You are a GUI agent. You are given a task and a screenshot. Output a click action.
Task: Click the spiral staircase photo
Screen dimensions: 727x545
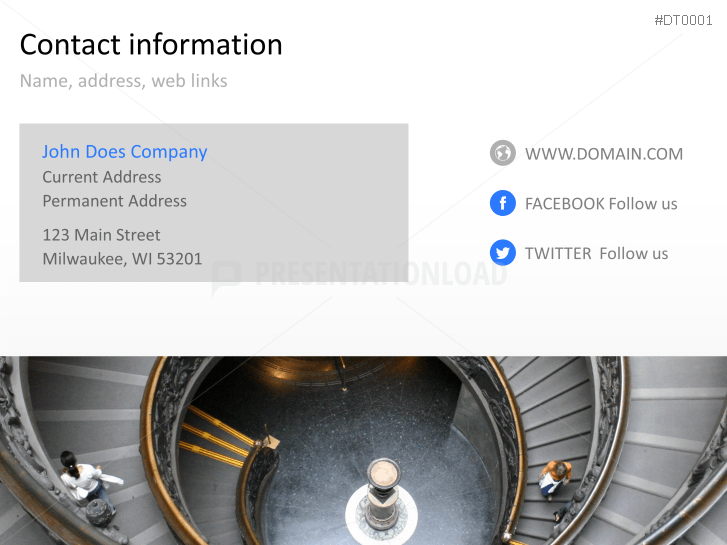point(364,450)
